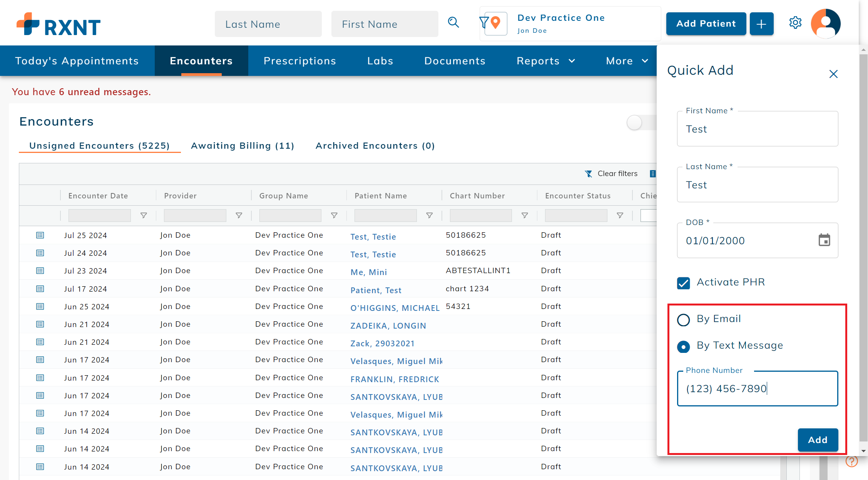Uncheck the Activate PHR checkbox
Screen dimensions: 868x480
coord(683,283)
